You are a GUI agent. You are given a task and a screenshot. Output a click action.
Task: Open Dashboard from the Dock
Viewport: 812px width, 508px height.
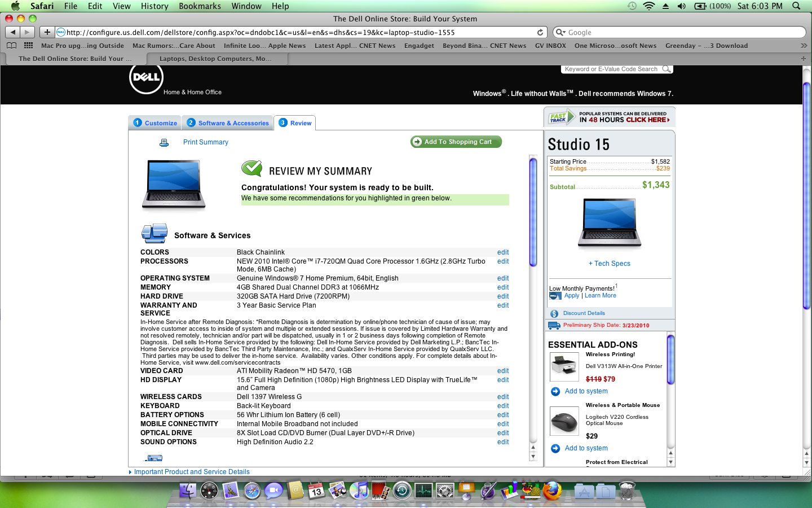tap(209, 491)
